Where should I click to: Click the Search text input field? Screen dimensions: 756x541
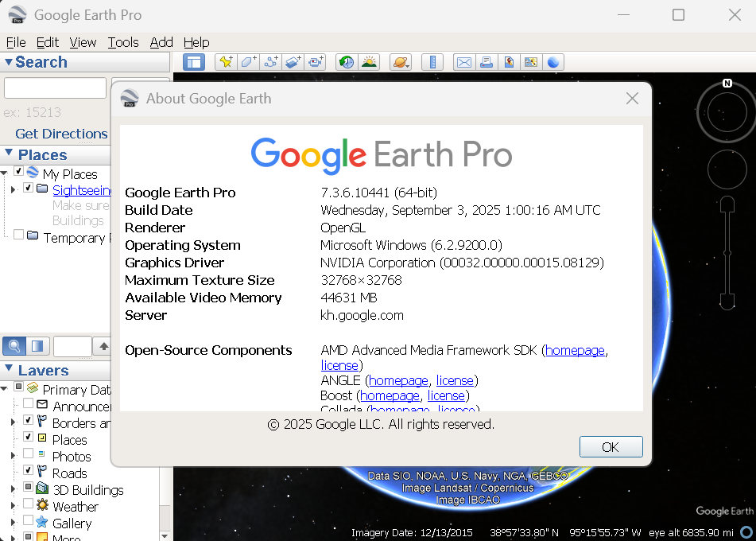tap(55, 88)
